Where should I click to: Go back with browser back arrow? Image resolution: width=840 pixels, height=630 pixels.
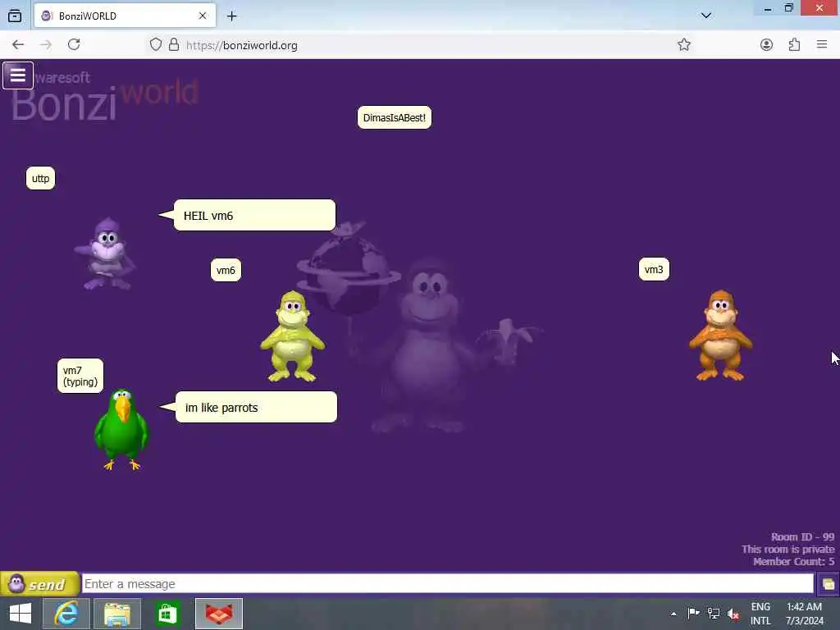(18, 45)
